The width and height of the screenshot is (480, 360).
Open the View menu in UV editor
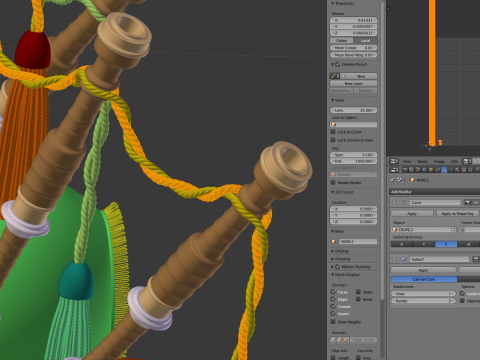(407, 161)
